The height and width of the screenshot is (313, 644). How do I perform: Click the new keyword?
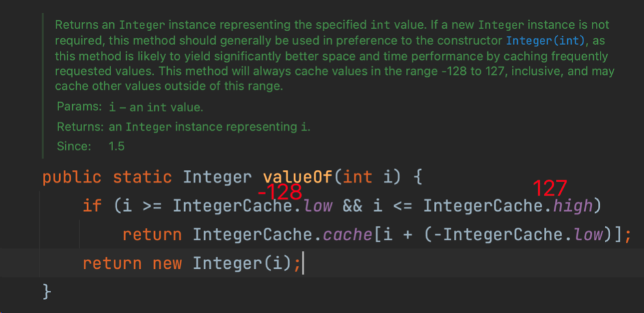(x=167, y=264)
